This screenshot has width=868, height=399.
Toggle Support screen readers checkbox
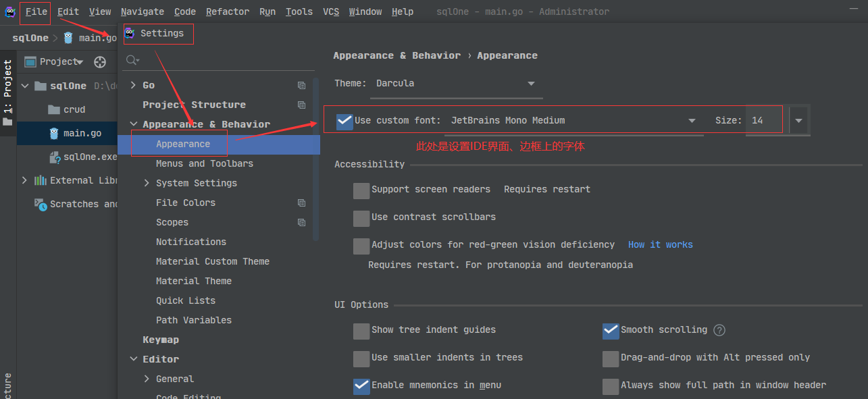[361, 190]
